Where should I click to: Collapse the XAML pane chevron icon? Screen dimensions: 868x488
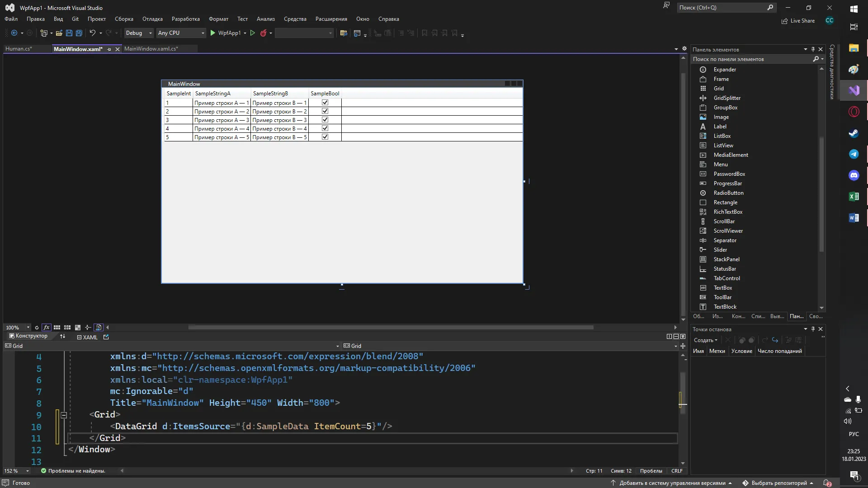coord(683,337)
